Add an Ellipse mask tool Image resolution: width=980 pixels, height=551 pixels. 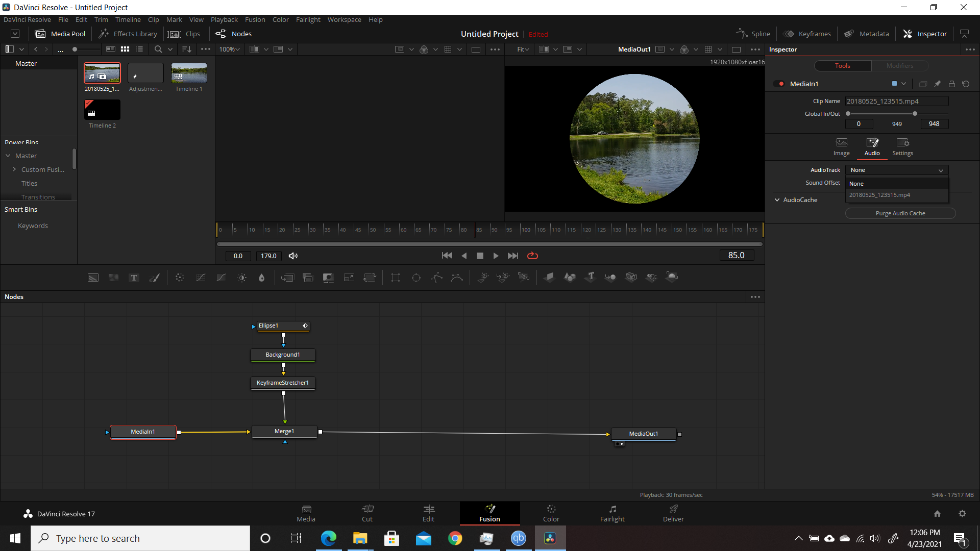point(416,278)
